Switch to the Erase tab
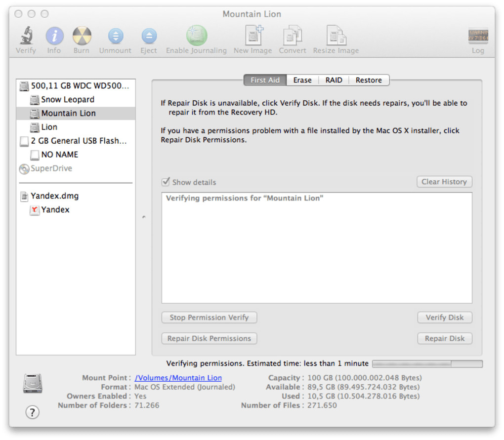 point(302,80)
